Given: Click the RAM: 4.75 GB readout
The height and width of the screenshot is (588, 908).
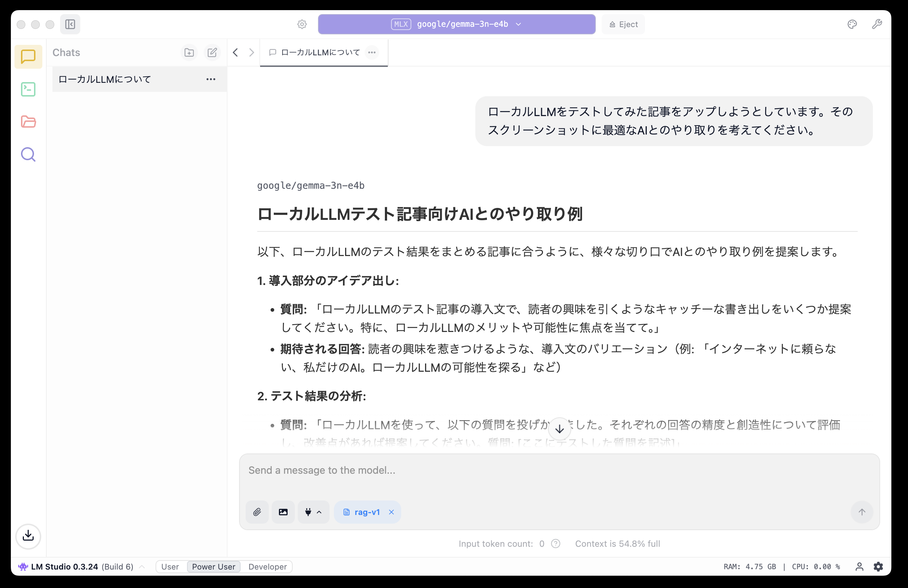Looking at the screenshot, I should (x=750, y=567).
